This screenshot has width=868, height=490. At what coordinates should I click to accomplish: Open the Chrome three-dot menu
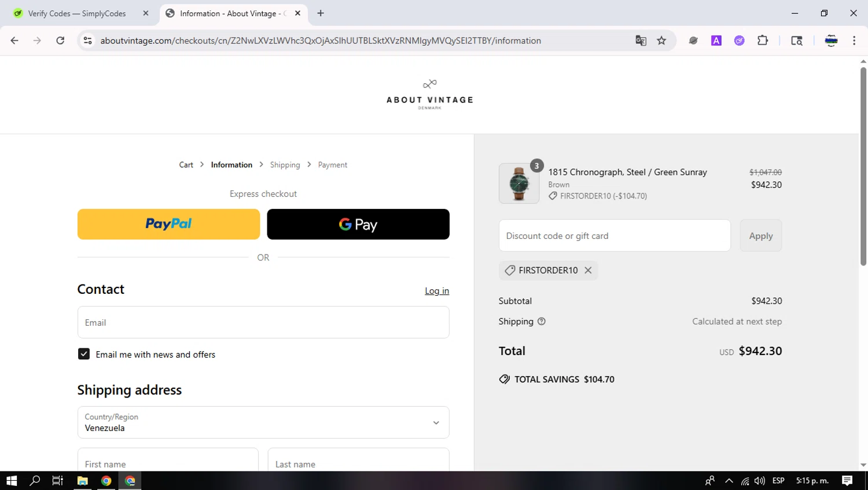(x=854, y=40)
